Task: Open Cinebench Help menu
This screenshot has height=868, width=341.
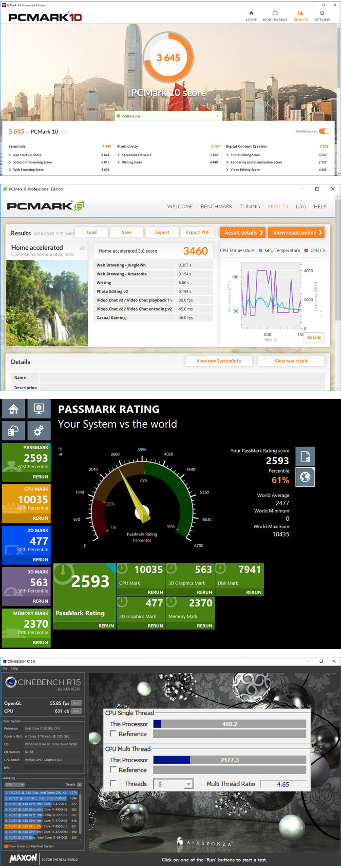Action: 15,669
